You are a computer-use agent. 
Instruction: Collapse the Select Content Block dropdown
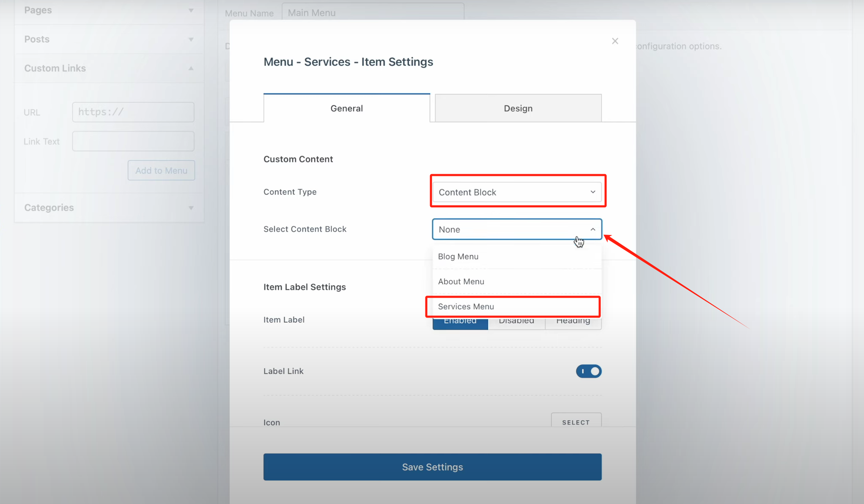pyautogui.click(x=516, y=229)
